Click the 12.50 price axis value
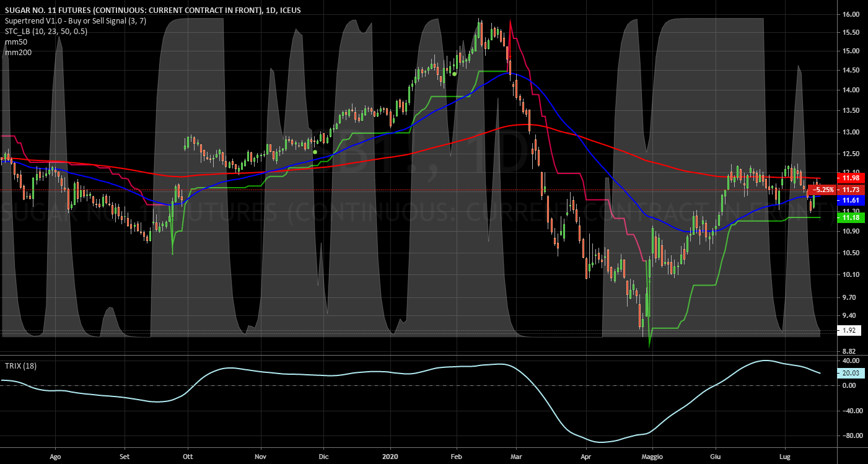The image size is (868, 464). [x=849, y=154]
